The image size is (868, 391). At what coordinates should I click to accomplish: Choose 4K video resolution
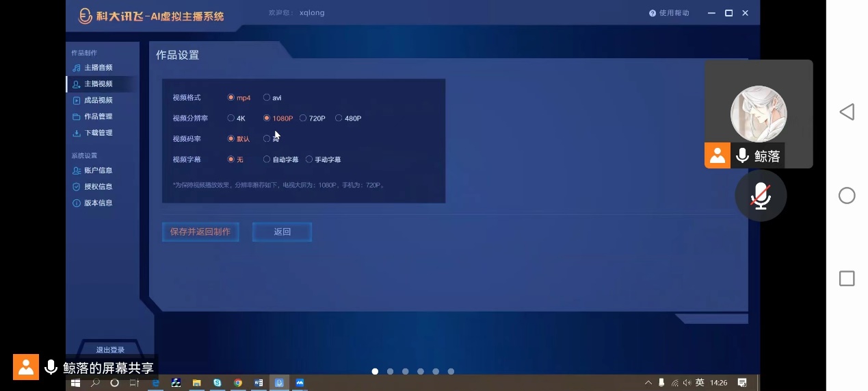(231, 118)
